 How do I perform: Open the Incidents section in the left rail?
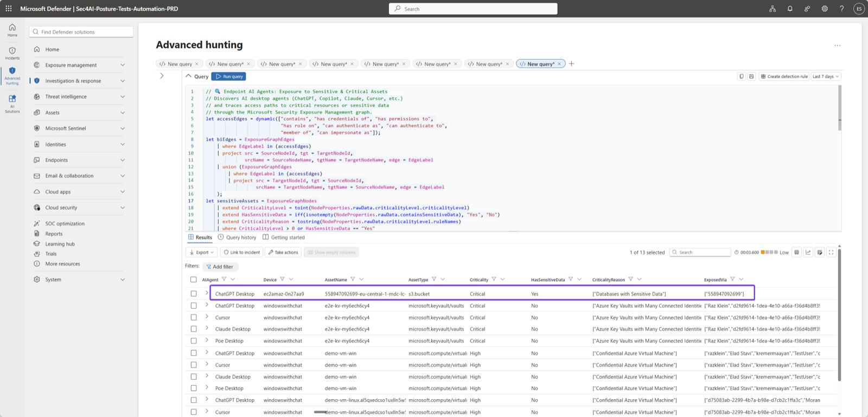[x=12, y=53]
